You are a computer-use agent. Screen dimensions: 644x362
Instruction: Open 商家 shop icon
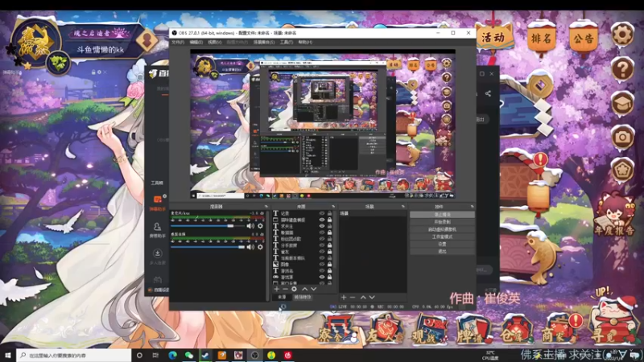pos(559,330)
